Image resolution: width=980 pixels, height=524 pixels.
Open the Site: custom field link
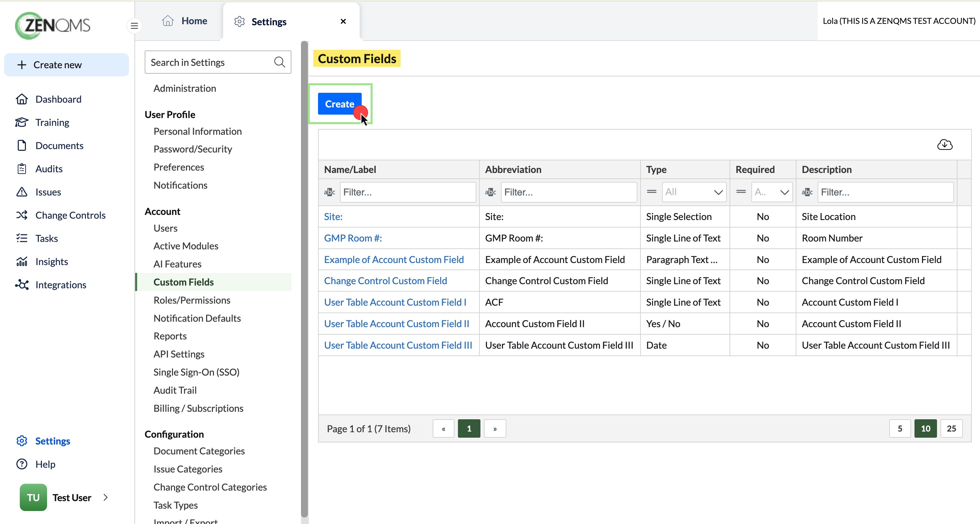(x=333, y=217)
